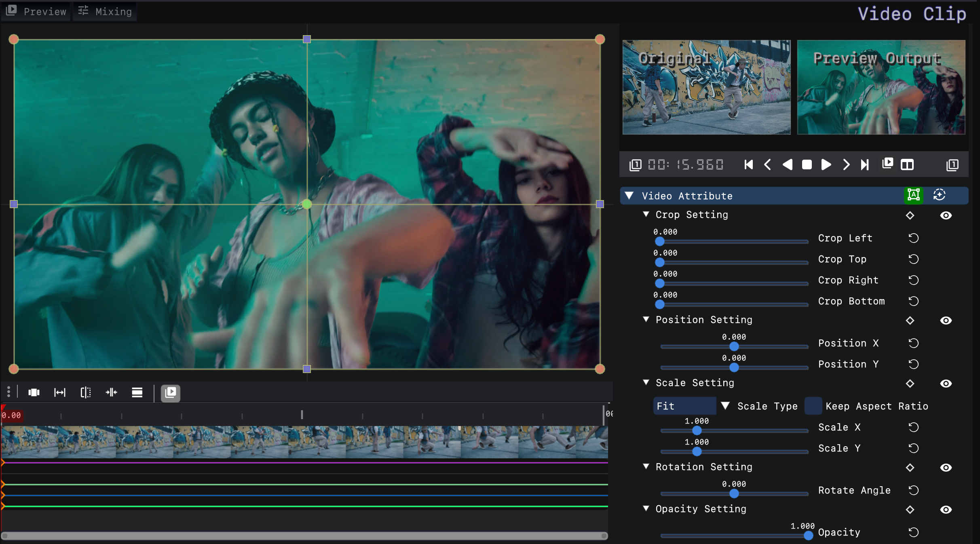
Task: Click the play forward button
Action: (x=826, y=164)
